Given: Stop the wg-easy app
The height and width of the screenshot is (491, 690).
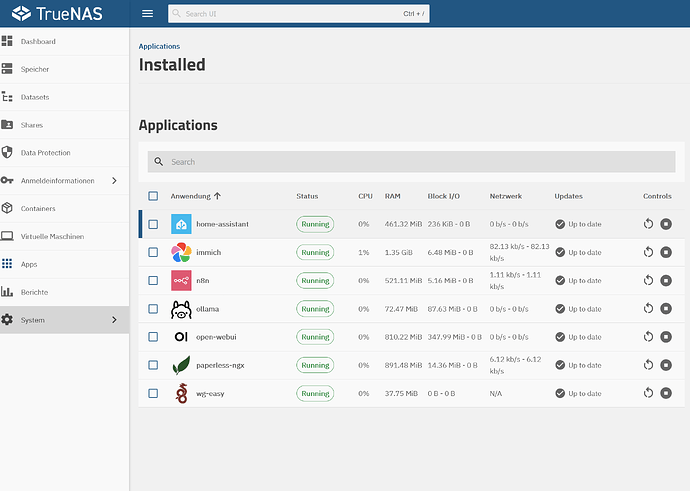Looking at the screenshot, I should (x=666, y=393).
